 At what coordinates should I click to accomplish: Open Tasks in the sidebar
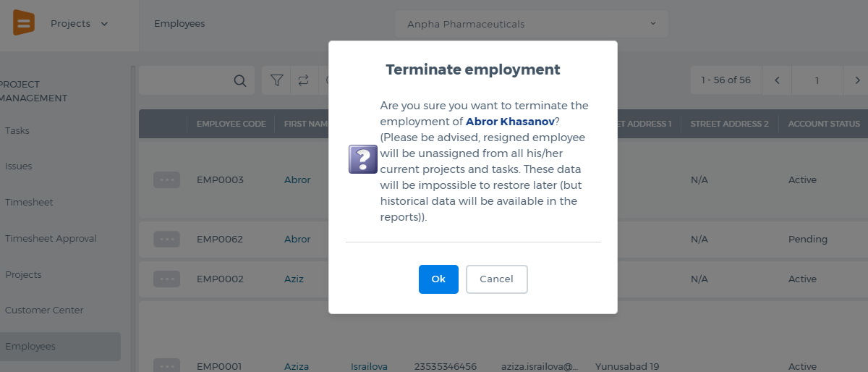[17, 131]
